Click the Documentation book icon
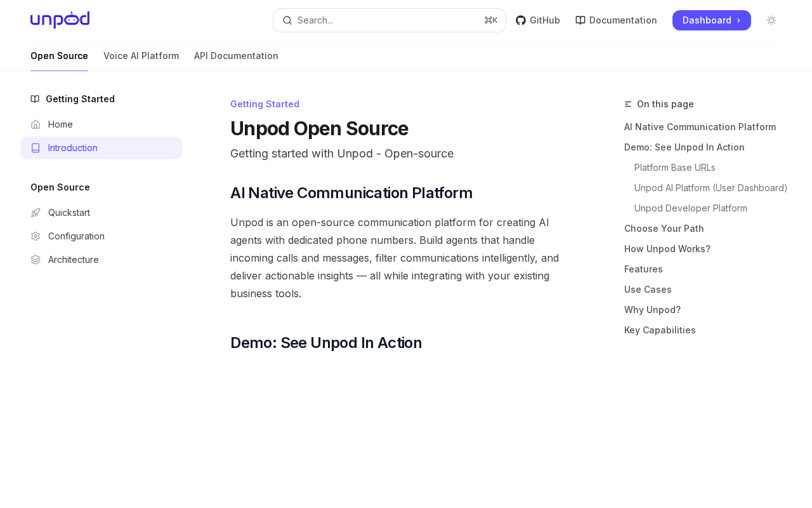 tap(580, 20)
